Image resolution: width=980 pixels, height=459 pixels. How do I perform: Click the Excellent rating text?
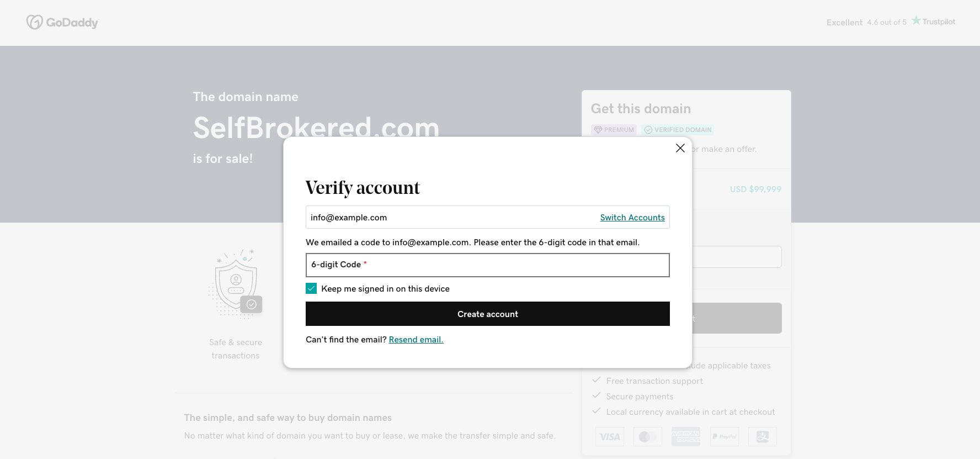tap(844, 22)
